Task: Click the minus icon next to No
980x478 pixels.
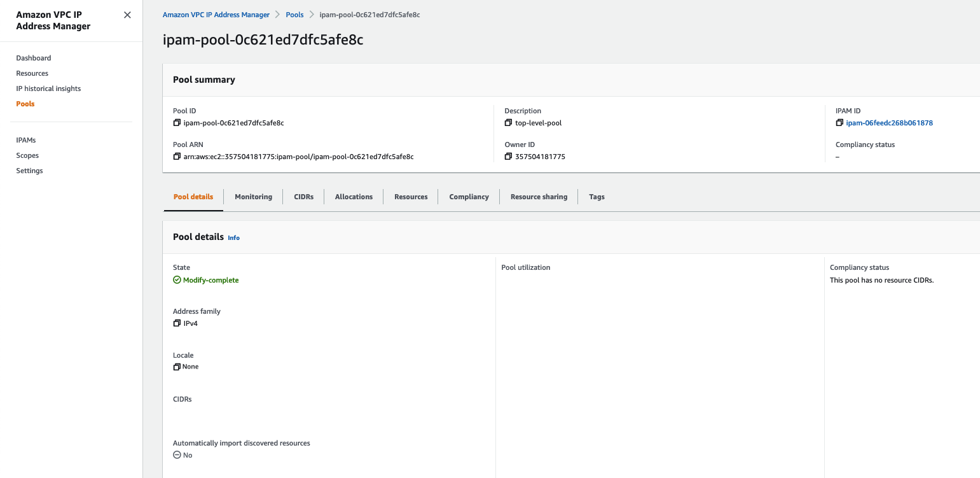Action: tap(176, 454)
